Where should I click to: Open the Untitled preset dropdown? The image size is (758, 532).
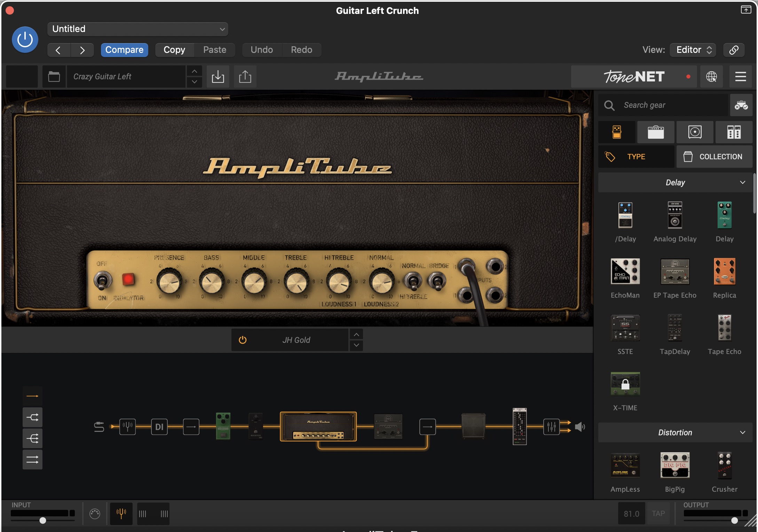click(138, 29)
